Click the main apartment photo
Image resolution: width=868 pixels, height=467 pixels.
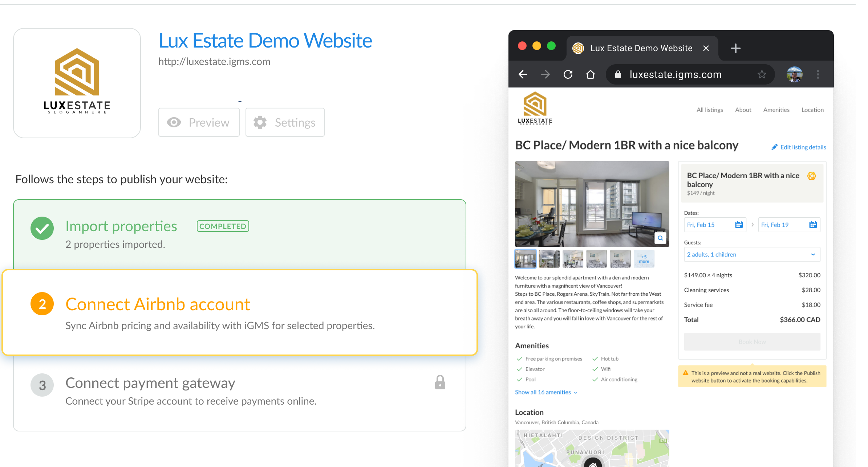point(592,204)
